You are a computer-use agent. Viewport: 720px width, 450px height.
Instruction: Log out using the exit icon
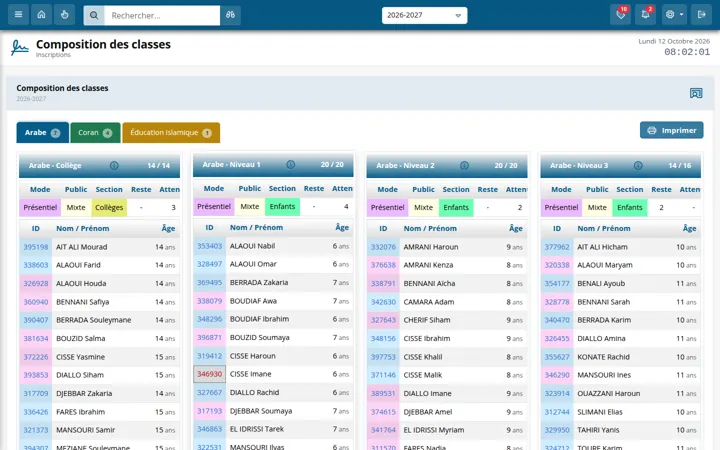click(x=701, y=15)
